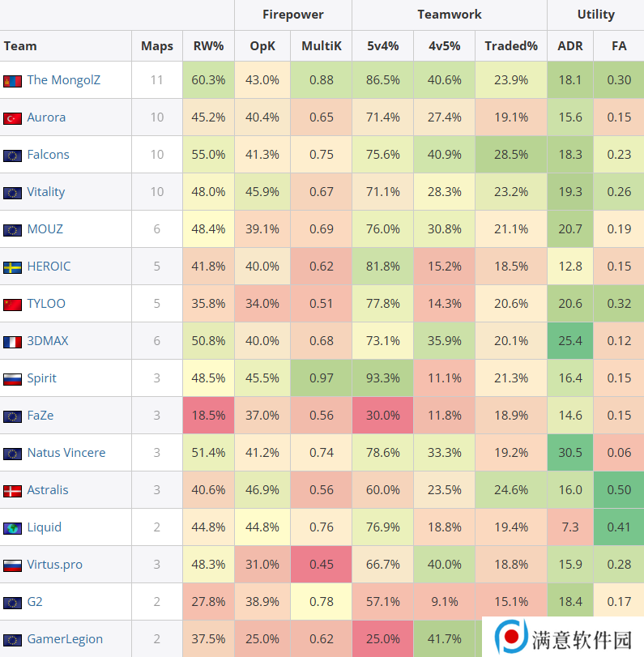The height and width of the screenshot is (657, 644).
Task: Click the G2 EU flag icon
Action: pyautogui.click(x=13, y=603)
